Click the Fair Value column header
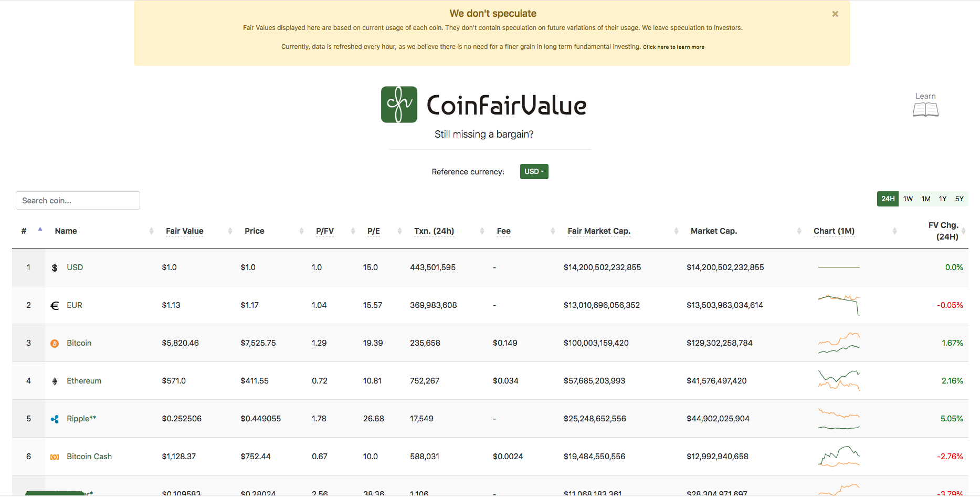The height and width of the screenshot is (497, 980). tap(185, 231)
